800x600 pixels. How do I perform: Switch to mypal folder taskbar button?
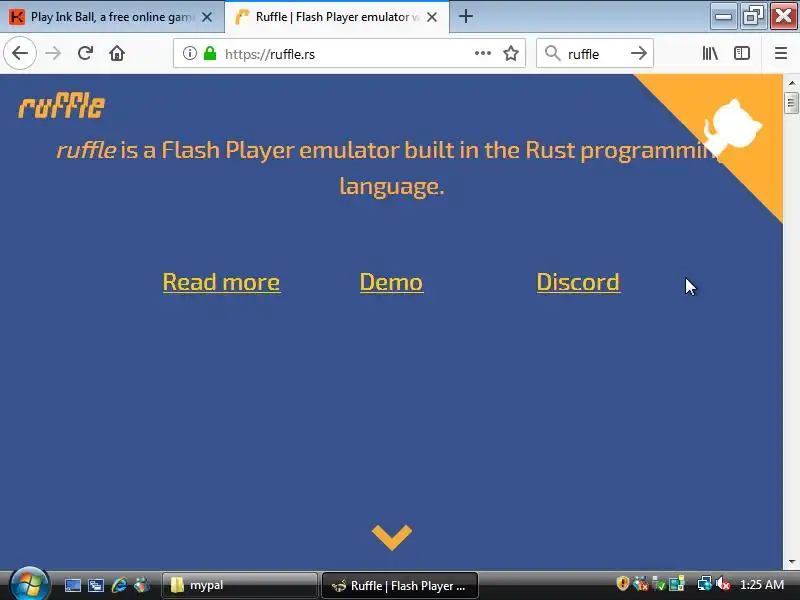[239, 585]
